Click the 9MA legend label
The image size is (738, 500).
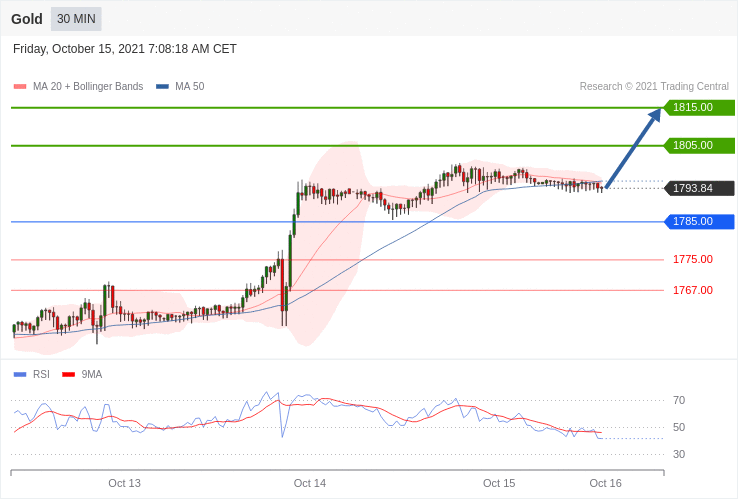point(92,375)
